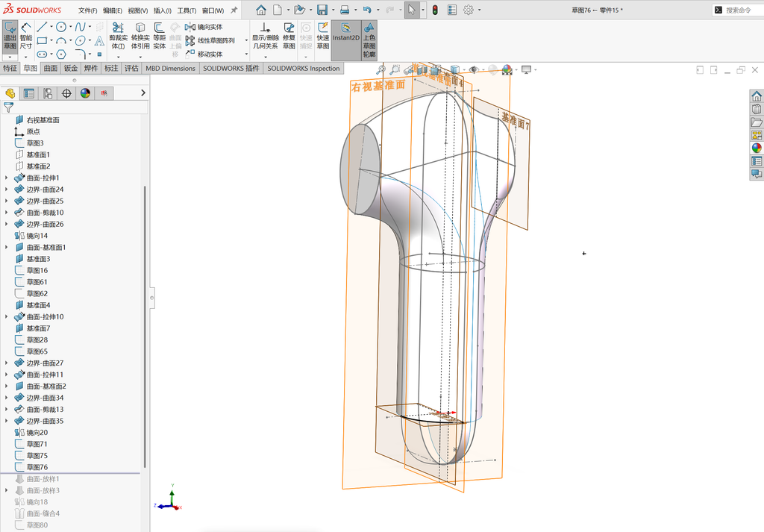Viewport: 764px width, 532px height.
Task: Toggle 上色草图轮廓 shaded sketch contours
Action: (369, 40)
